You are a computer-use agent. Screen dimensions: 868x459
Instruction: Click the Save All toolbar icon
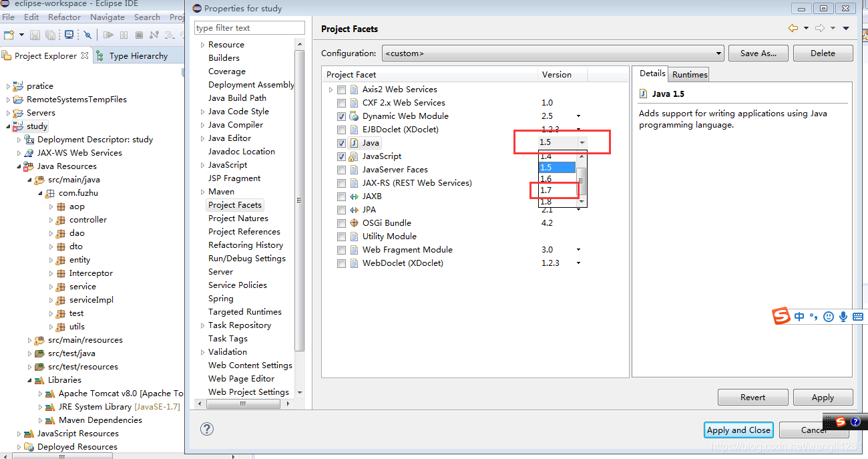(x=51, y=35)
